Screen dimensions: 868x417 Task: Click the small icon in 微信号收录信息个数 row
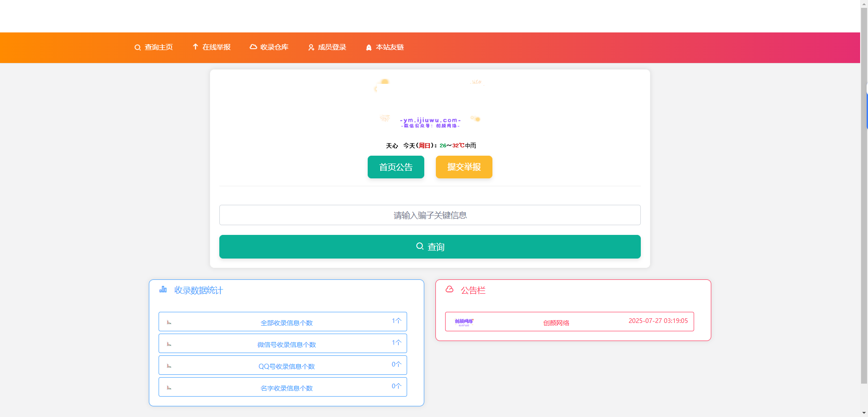tap(169, 344)
